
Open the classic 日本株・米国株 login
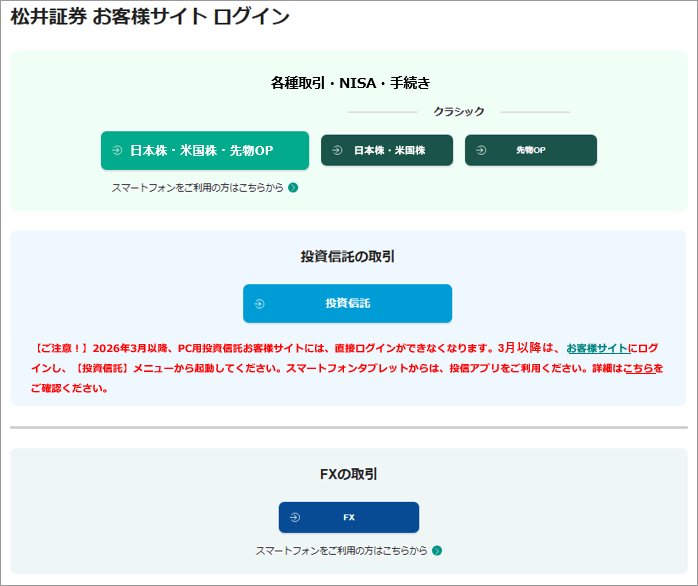coord(387,151)
